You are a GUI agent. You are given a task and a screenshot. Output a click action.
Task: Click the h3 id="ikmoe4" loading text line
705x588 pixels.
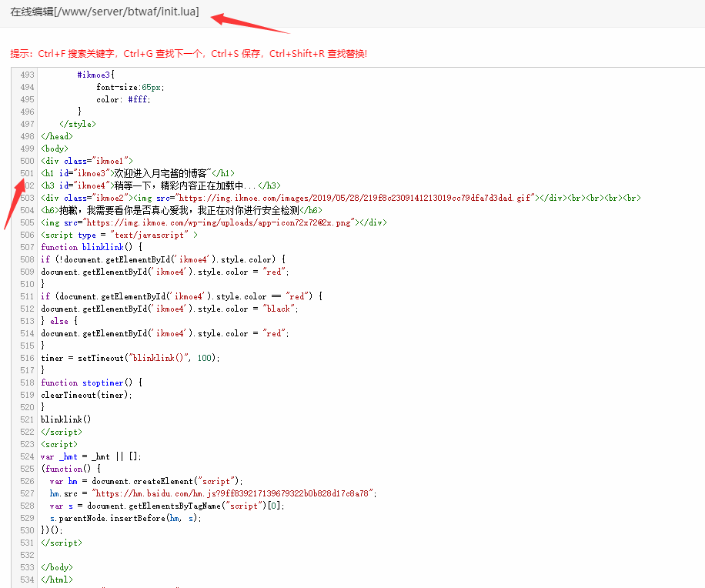[161, 185]
